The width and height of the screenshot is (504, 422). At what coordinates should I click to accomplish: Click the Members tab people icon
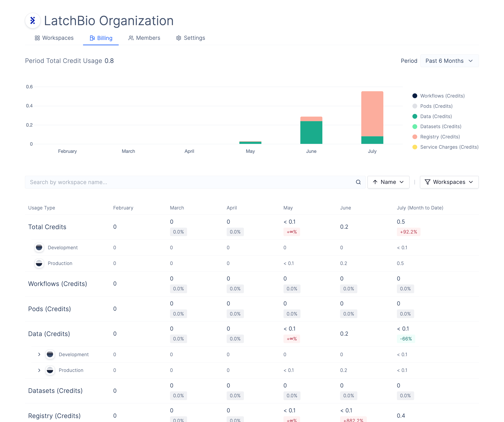pyautogui.click(x=131, y=38)
